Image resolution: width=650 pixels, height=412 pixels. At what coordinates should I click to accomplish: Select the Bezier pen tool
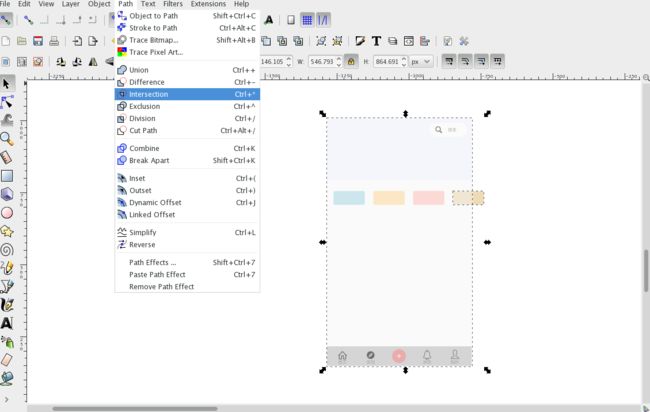pyautogui.click(x=7, y=286)
